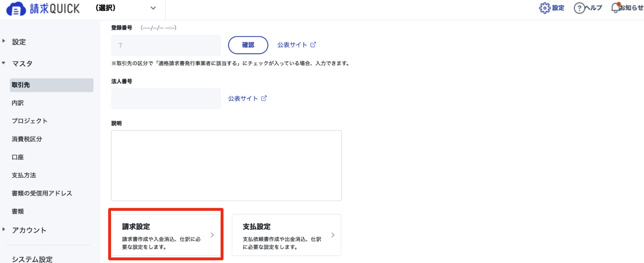Expand the アカウント sidebar section

(4, 230)
